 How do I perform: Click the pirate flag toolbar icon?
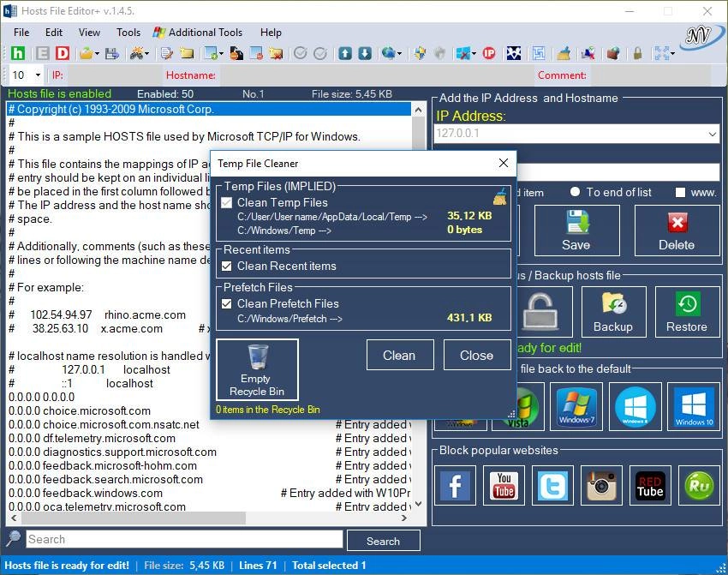click(514, 53)
